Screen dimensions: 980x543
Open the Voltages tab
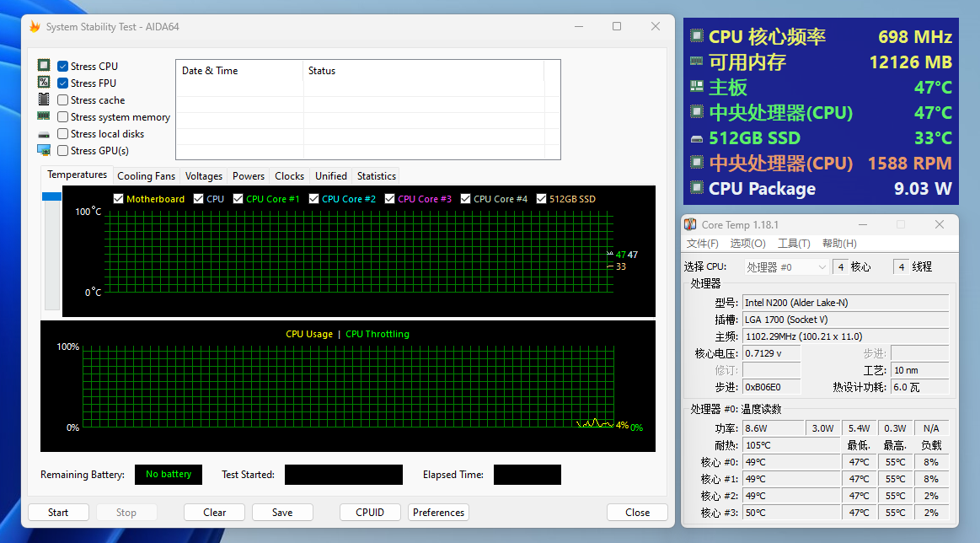pos(204,176)
